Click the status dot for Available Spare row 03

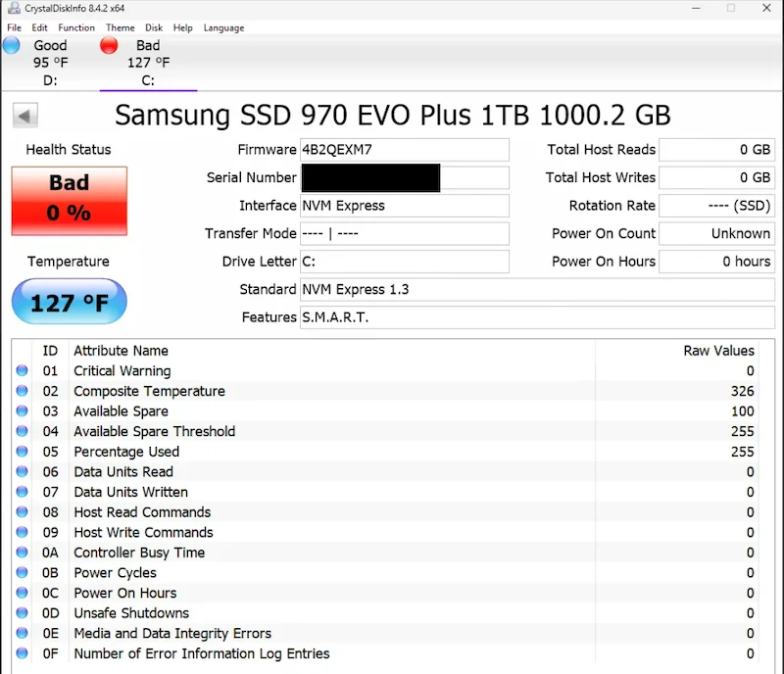(x=22, y=411)
